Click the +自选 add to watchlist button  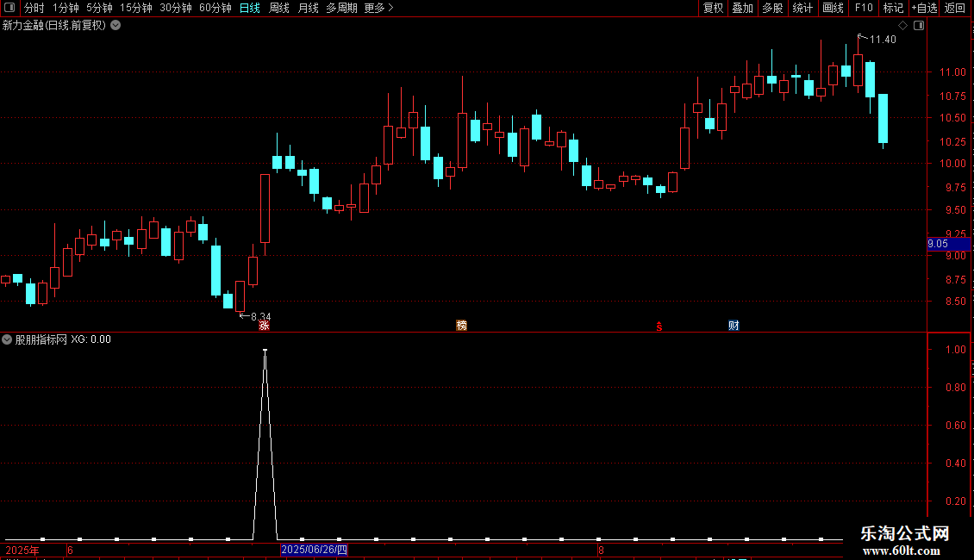pos(924,8)
